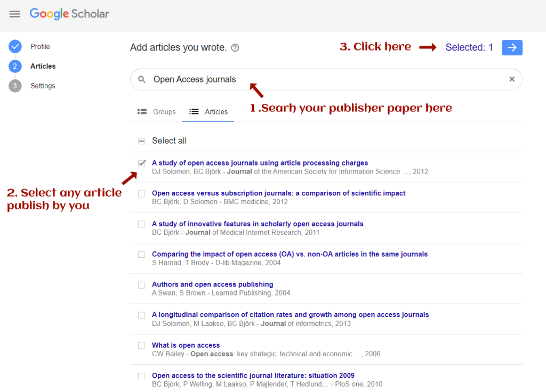
Task: Click 'DJ Solomon, BC Björk - Journal of the American Society' line
Action: pos(290,171)
